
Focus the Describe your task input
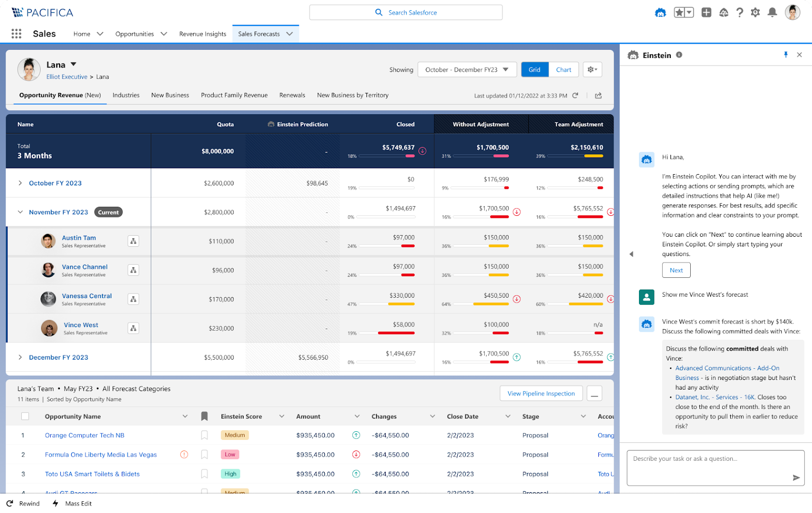(716, 468)
